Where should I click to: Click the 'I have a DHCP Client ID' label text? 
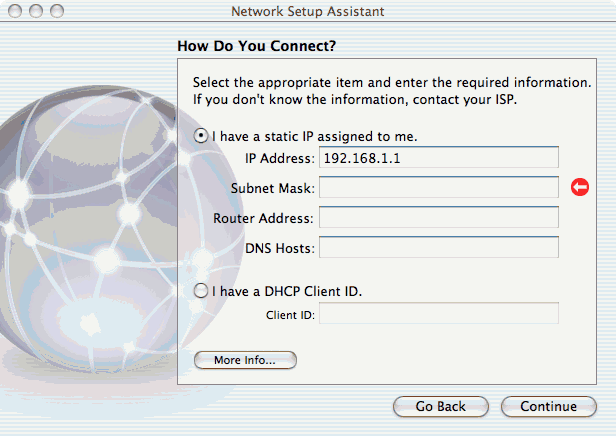[x=287, y=291]
